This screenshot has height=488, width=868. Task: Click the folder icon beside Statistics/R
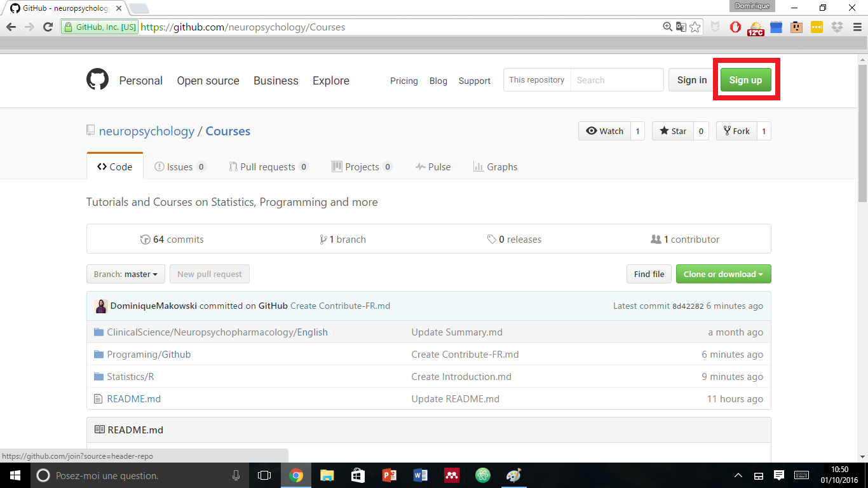98,377
